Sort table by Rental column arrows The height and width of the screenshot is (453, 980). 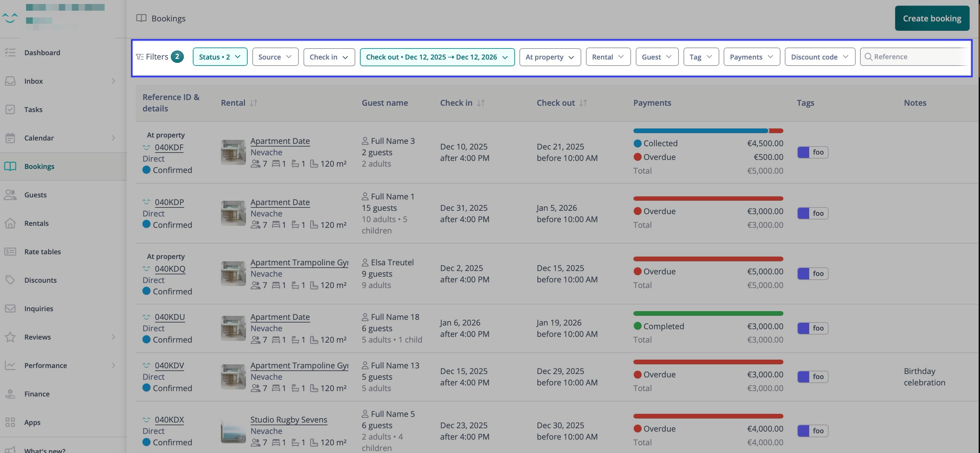pos(254,103)
